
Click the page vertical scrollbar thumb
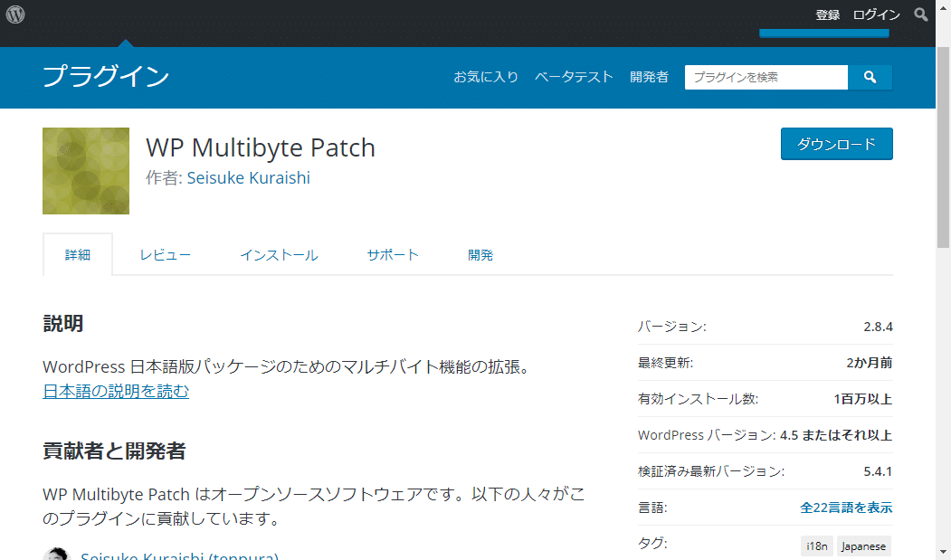point(943,147)
